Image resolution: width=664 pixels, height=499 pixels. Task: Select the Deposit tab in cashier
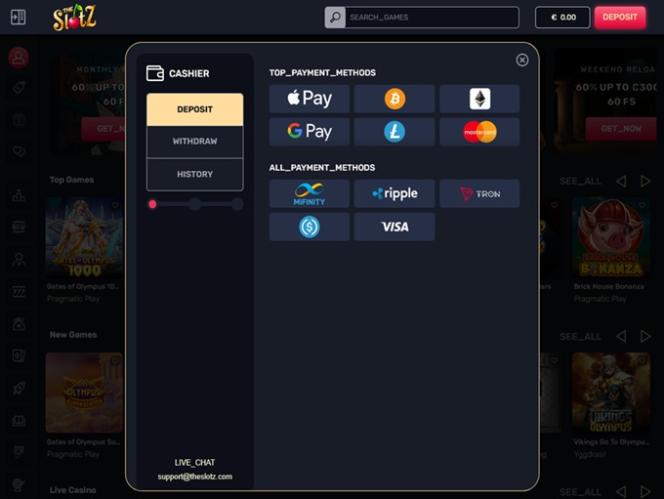click(x=195, y=109)
